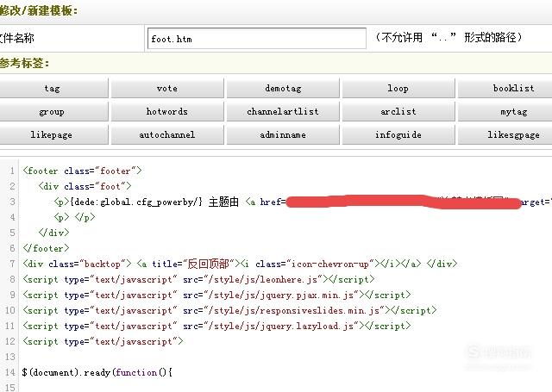Insert the tag reference label
Image resolution: width=552 pixels, height=392 pixels.
coord(53,88)
